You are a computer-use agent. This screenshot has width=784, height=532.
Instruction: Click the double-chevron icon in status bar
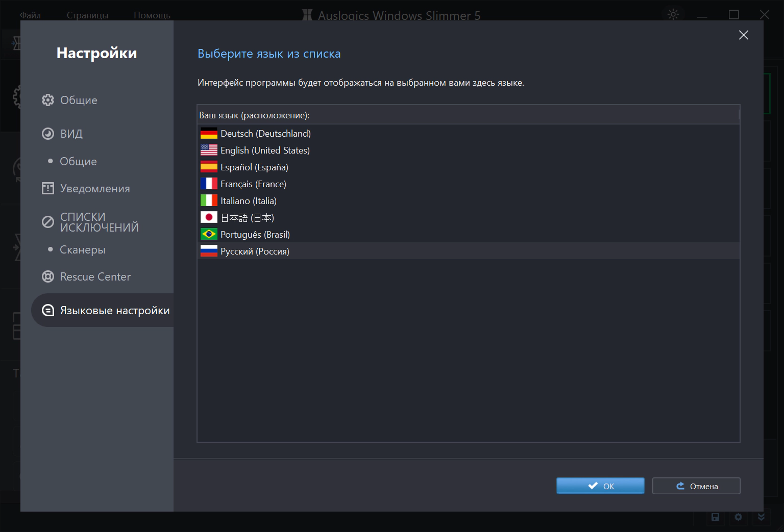761,517
